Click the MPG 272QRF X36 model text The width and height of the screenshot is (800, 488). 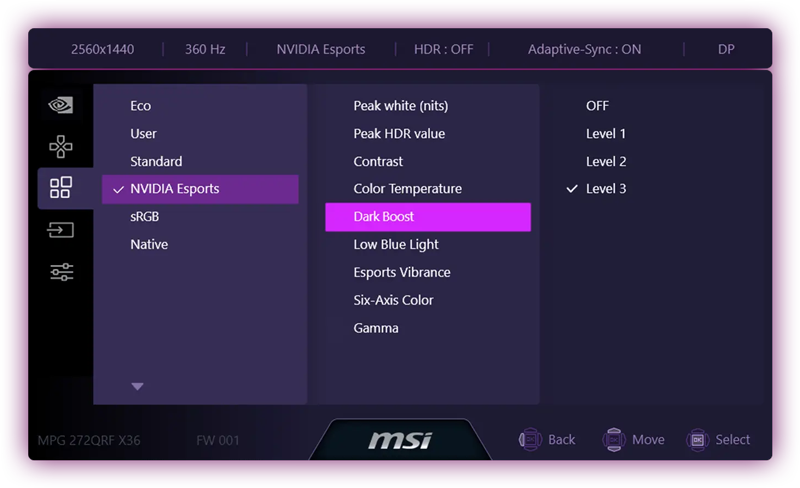click(89, 440)
